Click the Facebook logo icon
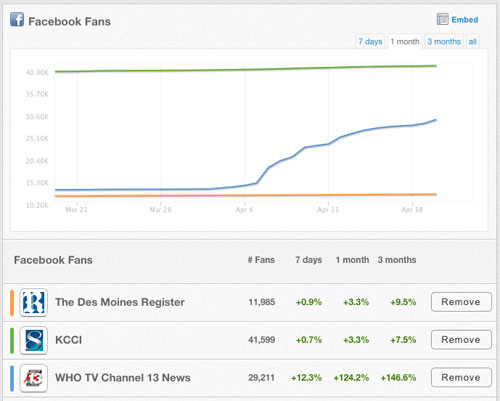500x401 pixels. point(17,19)
